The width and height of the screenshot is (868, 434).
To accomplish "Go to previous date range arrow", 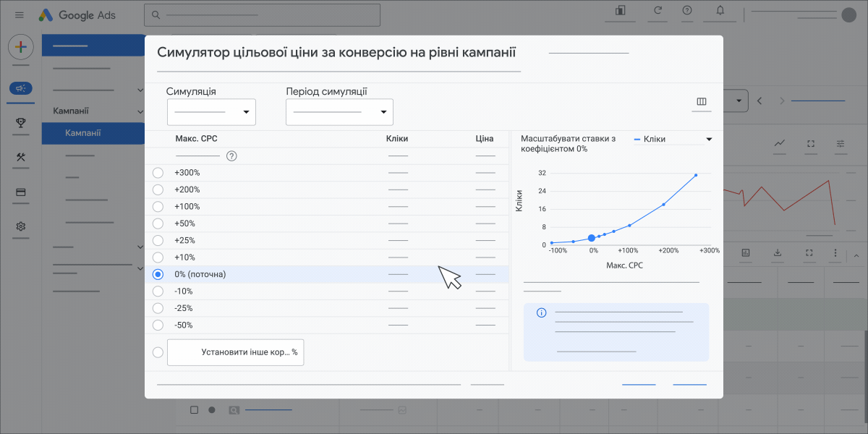I will point(759,101).
